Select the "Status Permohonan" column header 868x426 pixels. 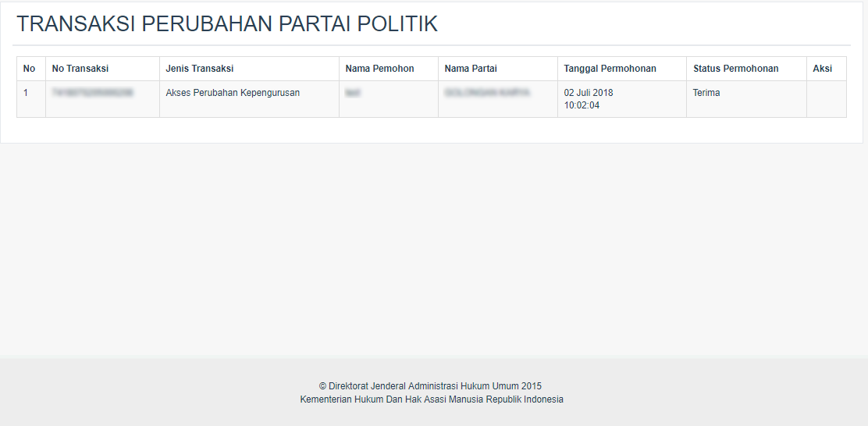pos(735,69)
